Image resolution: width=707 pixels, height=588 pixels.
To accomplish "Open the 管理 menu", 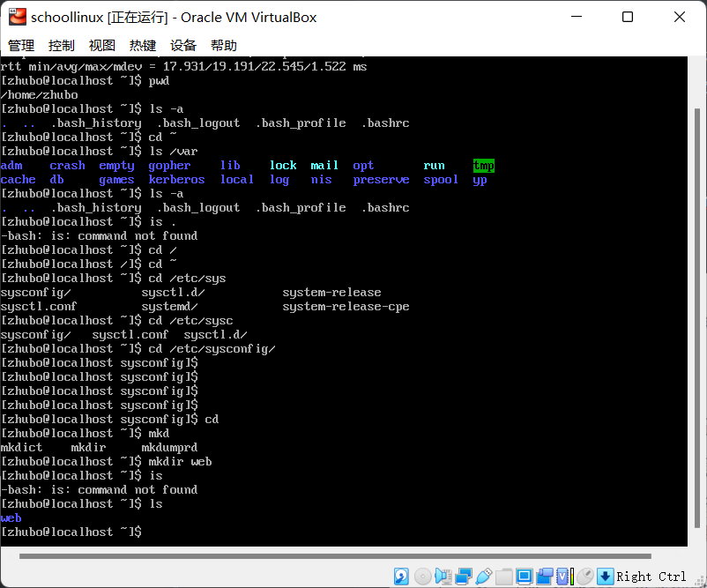I will coord(21,46).
